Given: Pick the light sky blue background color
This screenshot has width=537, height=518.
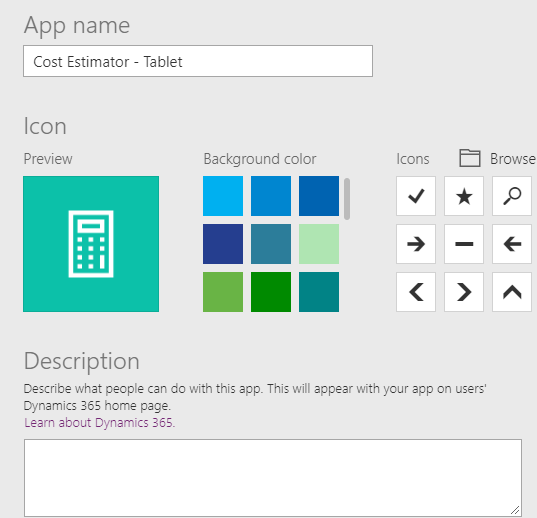Looking at the screenshot, I should (223, 196).
